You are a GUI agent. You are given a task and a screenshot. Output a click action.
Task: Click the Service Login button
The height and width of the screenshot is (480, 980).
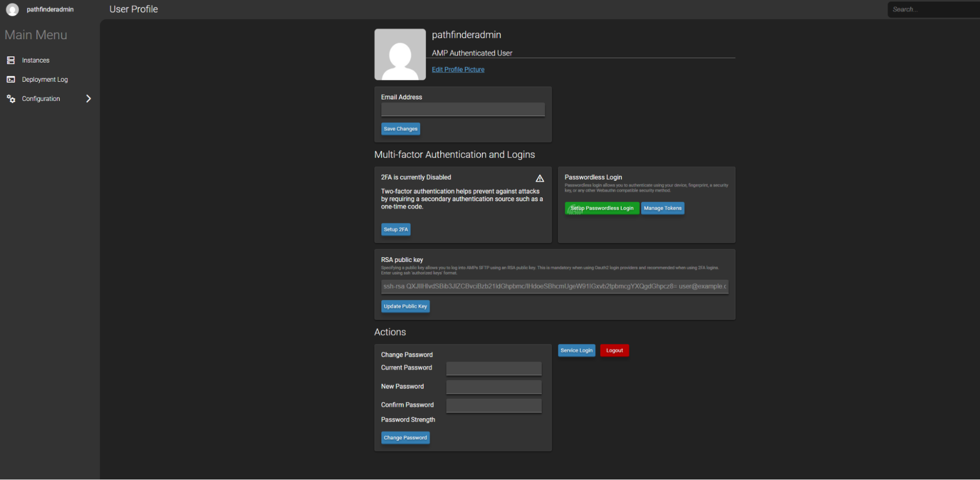tap(576, 350)
